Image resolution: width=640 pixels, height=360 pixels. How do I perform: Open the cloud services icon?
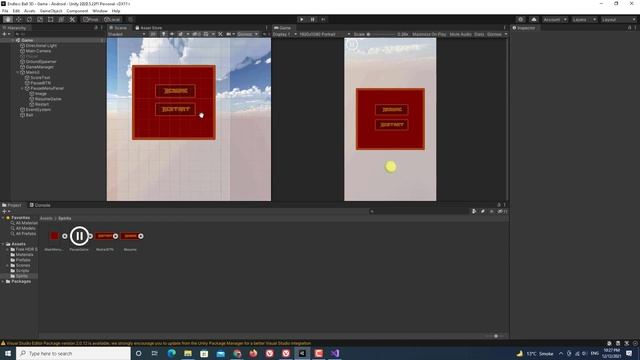pos(534,20)
